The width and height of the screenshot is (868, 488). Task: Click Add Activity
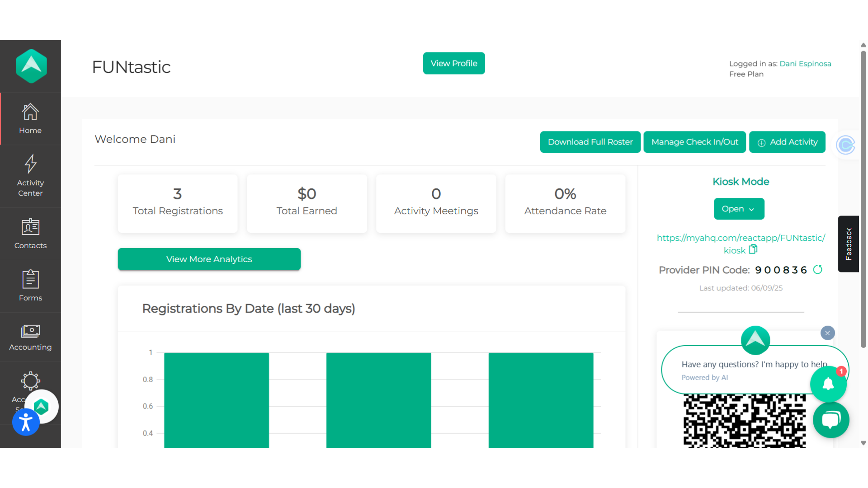click(787, 142)
